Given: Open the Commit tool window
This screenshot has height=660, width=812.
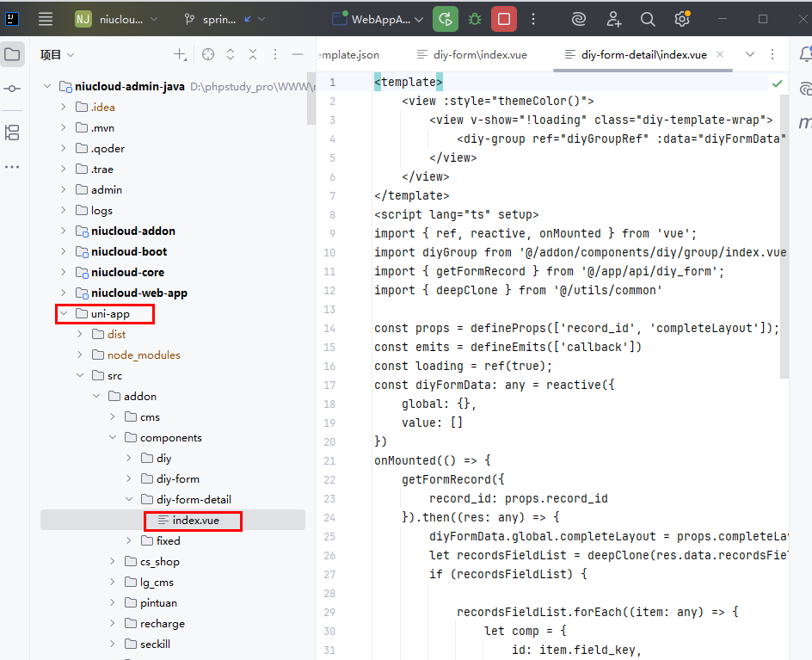Looking at the screenshot, I should [12, 89].
